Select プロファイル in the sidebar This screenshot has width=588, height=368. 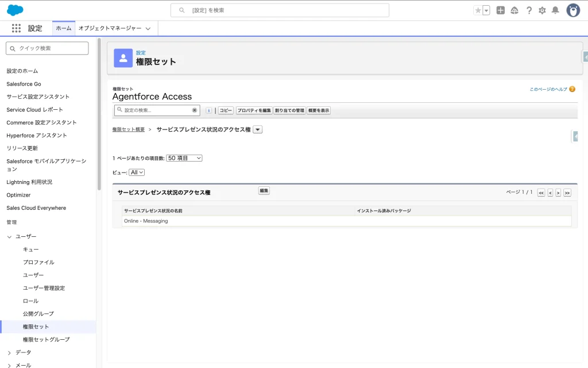pyautogui.click(x=38, y=262)
